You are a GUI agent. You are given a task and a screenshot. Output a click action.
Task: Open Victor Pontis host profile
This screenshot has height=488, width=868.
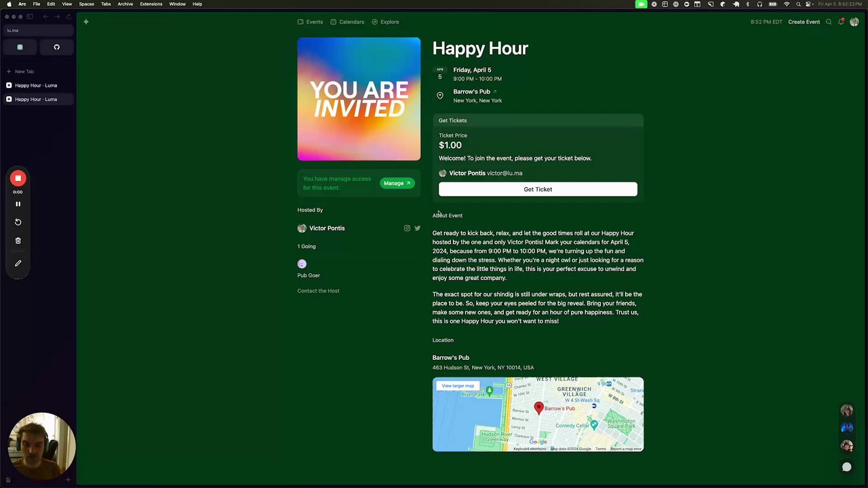tap(321, 228)
